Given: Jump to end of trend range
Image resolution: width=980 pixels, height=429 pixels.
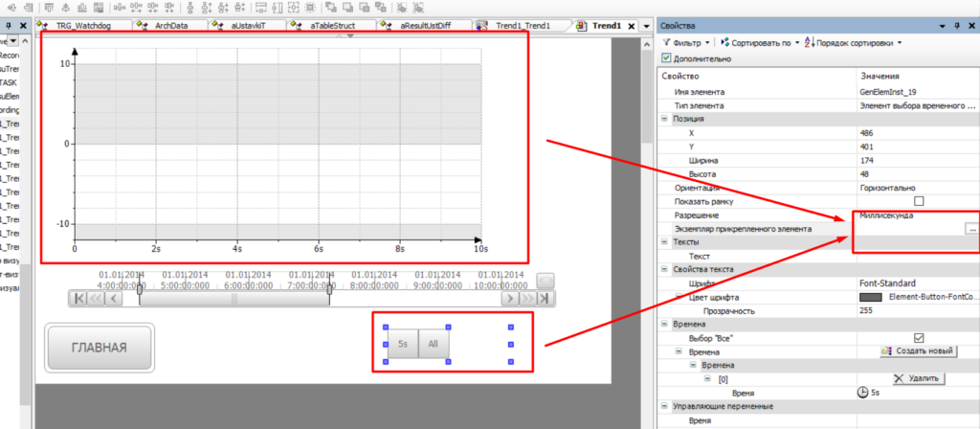Looking at the screenshot, I should tap(546, 299).
